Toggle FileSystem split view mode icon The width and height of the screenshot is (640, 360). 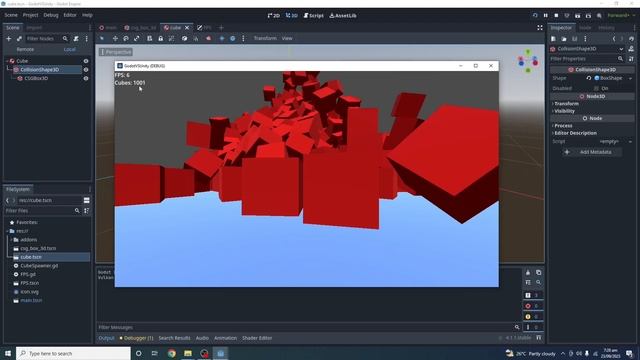[x=87, y=200]
